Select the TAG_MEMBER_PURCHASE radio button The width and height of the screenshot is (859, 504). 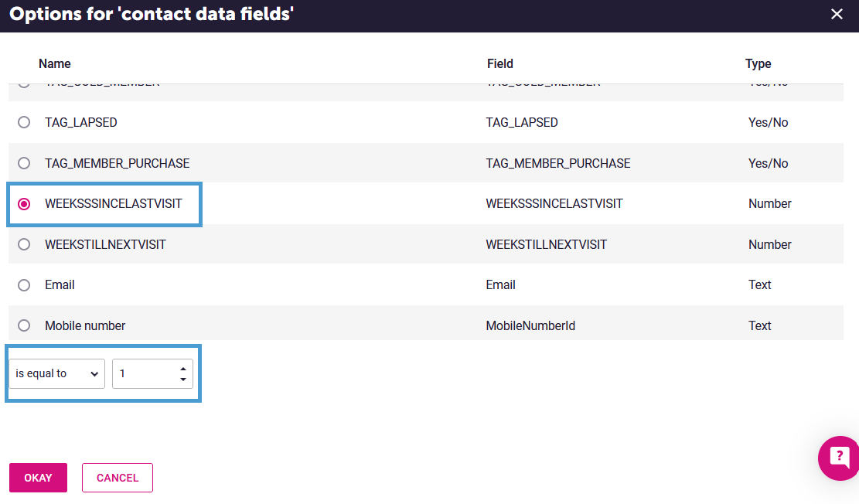pyautogui.click(x=24, y=163)
